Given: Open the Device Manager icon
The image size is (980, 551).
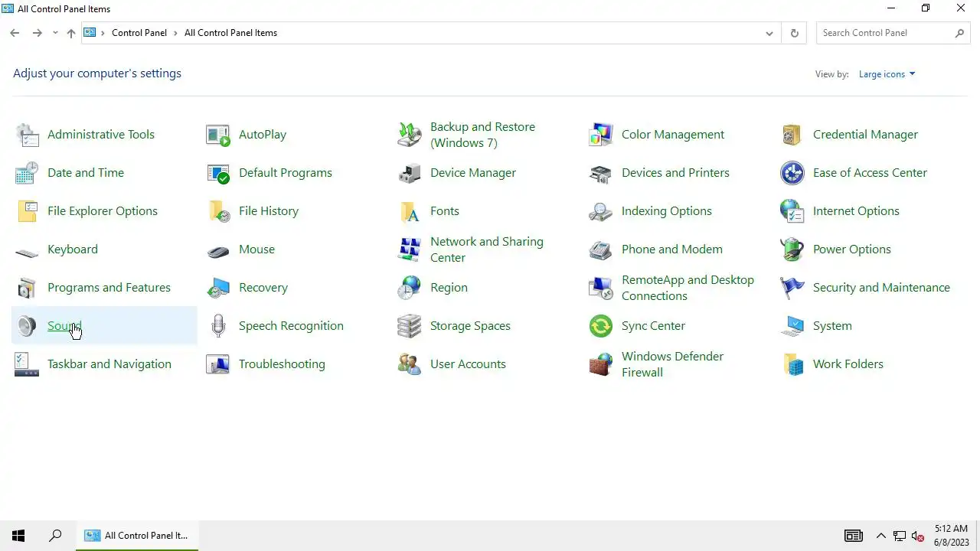Looking at the screenshot, I should 410,173.
